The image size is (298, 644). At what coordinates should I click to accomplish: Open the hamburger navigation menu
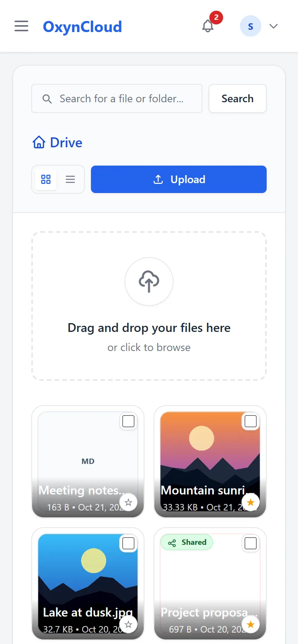coord(21,26)
